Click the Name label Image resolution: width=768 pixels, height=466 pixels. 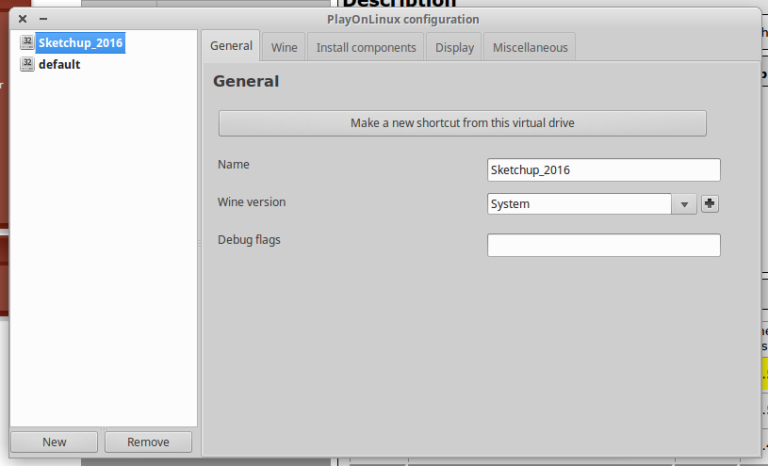click(233, 165)
